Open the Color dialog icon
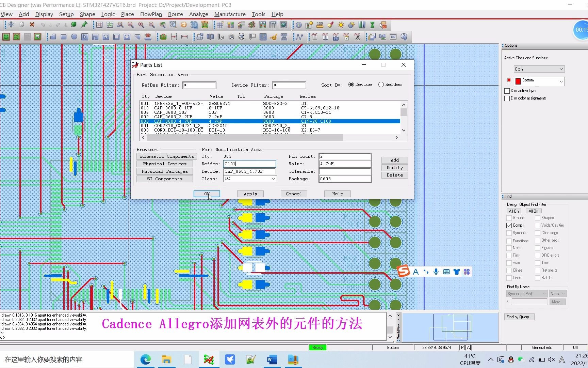Viewport: 588px width, 368px height. point(230,25)
